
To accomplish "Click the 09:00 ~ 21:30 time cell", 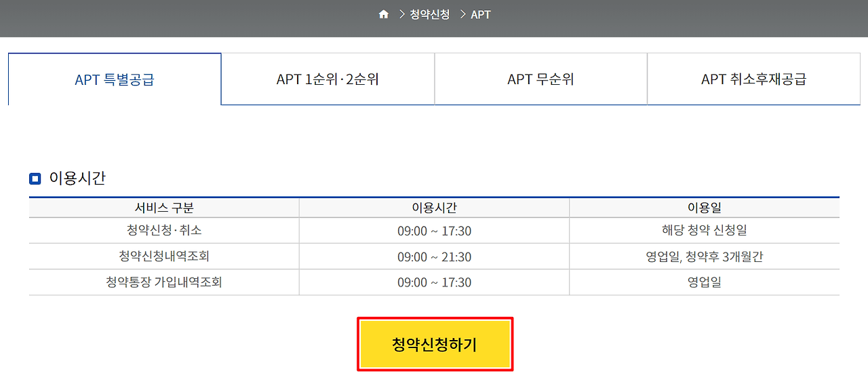I will 434,257.
